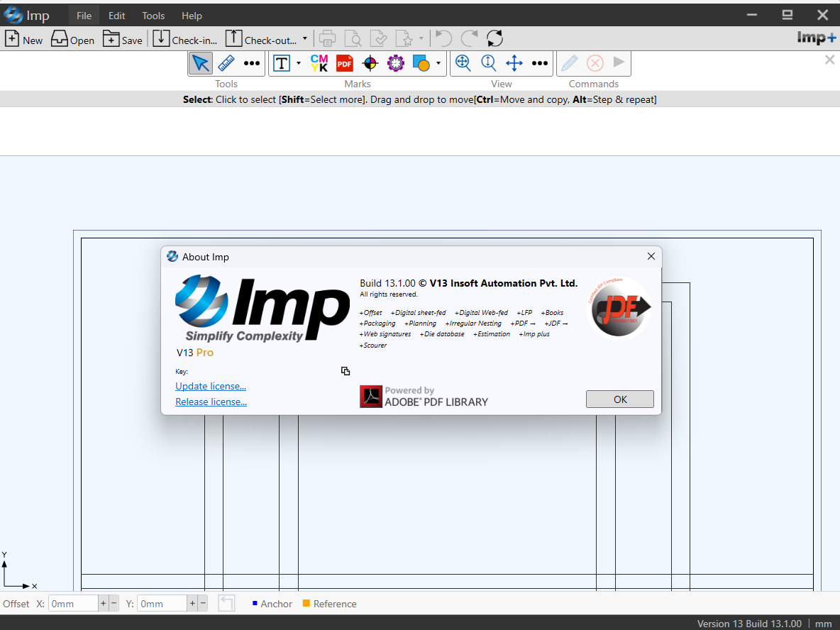The width and height of the screenshot is (840, 630).
Task: Decrease Offset Y with minus button
Action: pos(203,603)
